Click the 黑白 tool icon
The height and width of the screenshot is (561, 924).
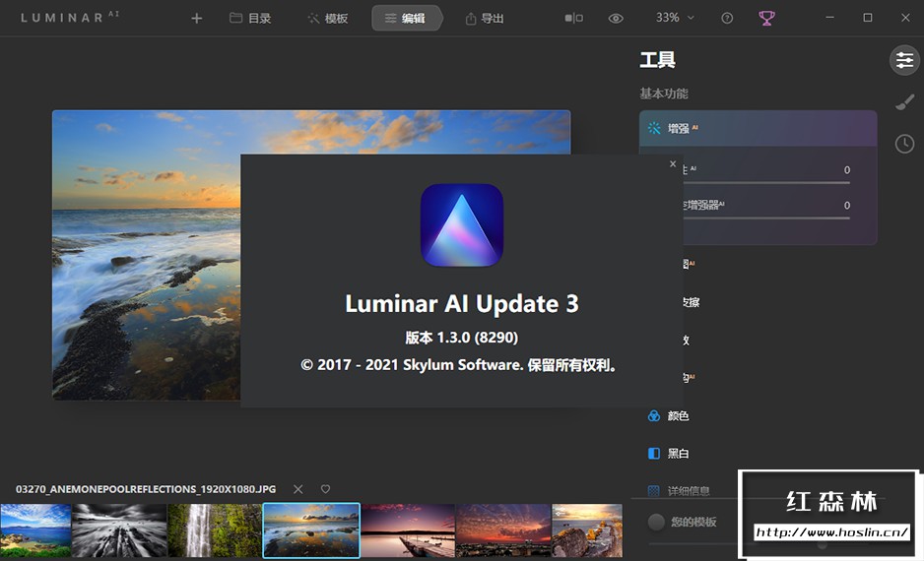(x=653, y=454)
